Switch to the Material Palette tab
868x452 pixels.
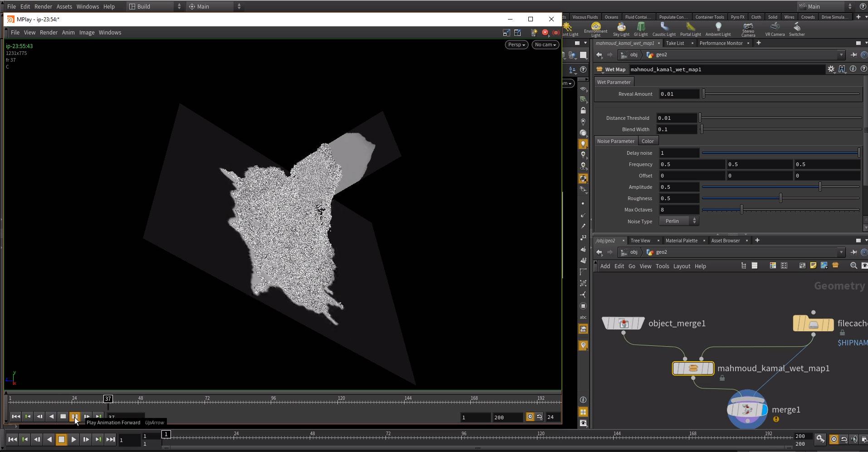click(x=681, y=241)
